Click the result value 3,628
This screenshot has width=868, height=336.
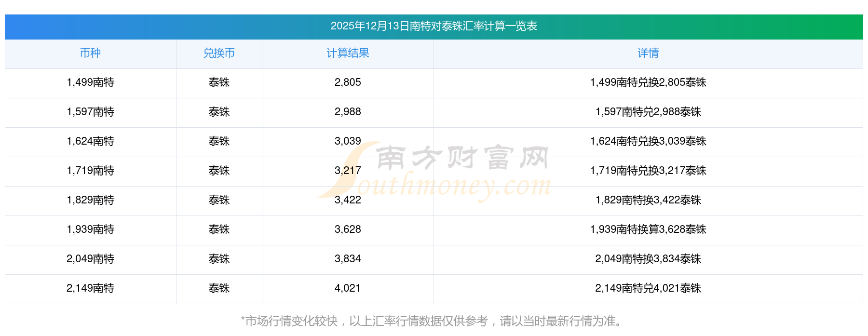pos(348,229)
